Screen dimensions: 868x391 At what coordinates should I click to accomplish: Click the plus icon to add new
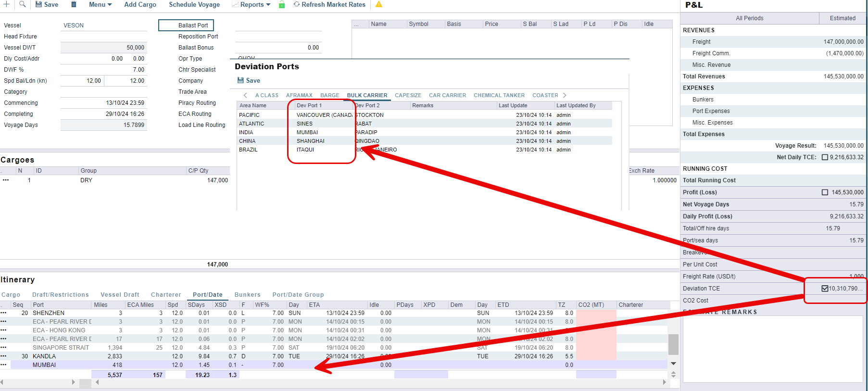point(7,4)
